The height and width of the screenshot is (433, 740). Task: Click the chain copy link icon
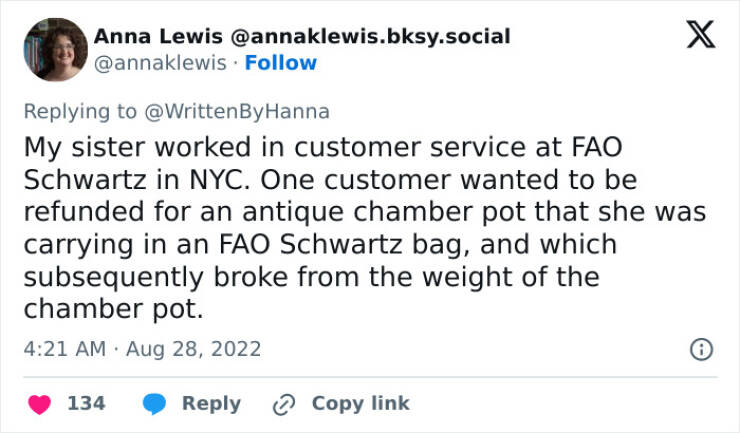click(286, 403)
